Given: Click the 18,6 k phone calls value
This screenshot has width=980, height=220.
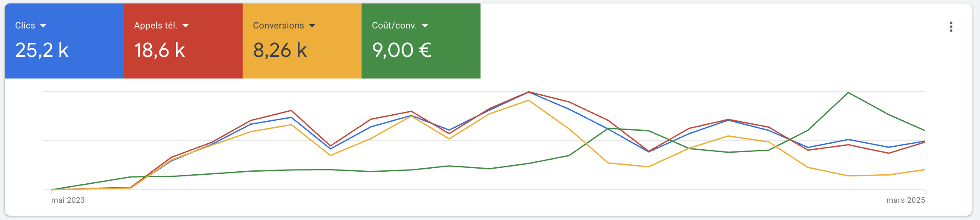Looking at the screenshot, I should [x=159, y=50].
